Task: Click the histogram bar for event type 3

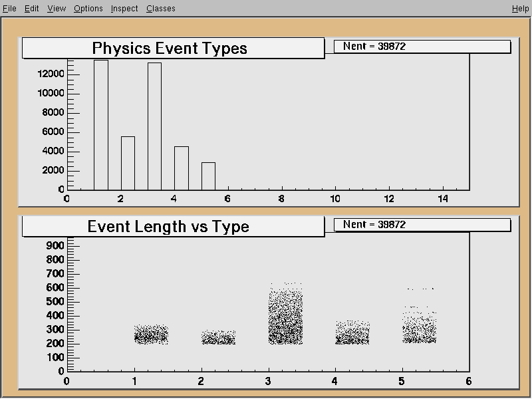Action: 155,126
